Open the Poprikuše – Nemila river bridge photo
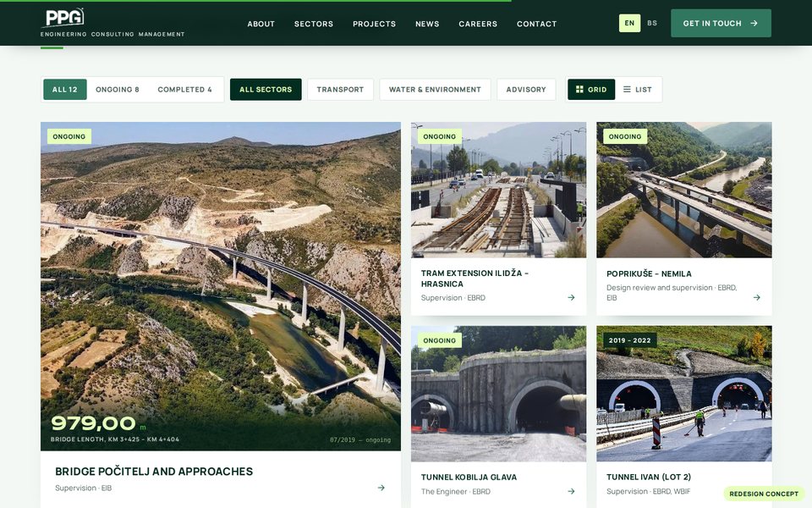Viewport: 812px width, 508px height. (684, 190)
